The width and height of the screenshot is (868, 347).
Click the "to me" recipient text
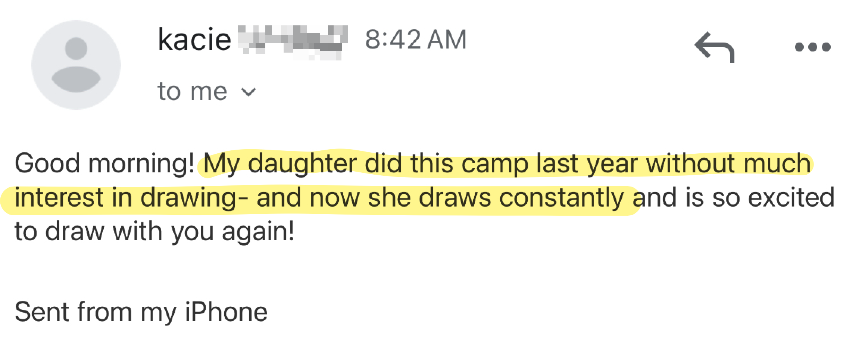(192, 91)
